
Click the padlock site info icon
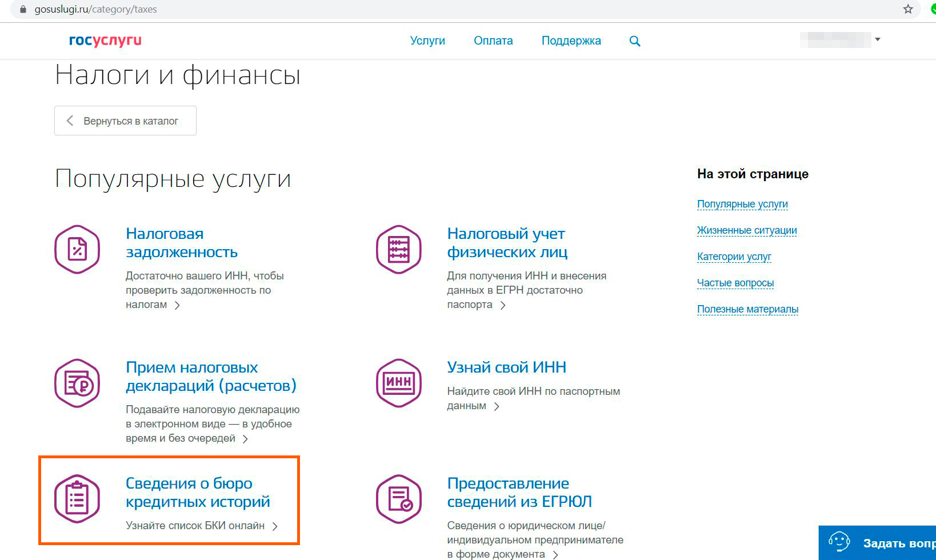tap(23, 10)
